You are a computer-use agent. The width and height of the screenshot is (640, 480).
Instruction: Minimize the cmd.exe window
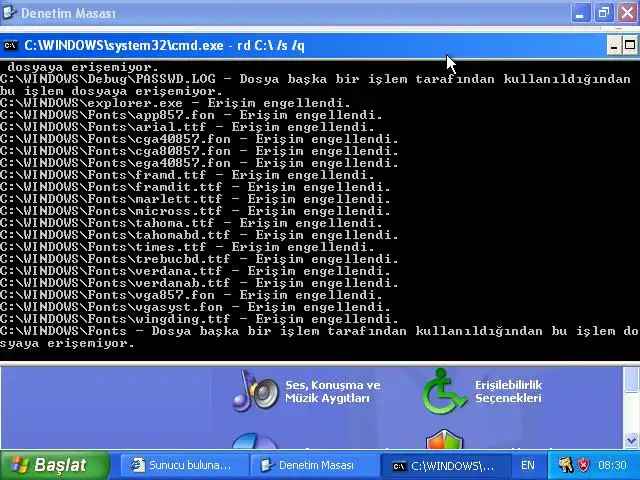coord(613,45)
